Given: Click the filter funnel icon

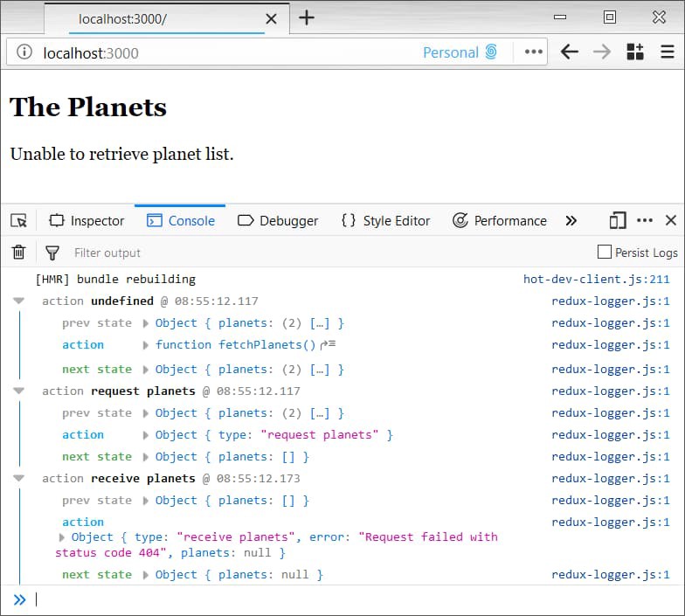Looking at the screenshot, I should point(52,253).
